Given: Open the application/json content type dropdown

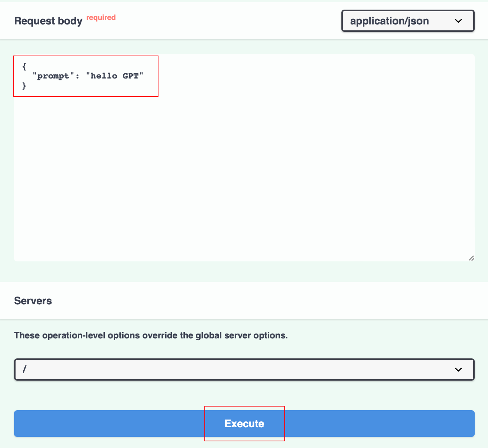Looking at the screenshot, I should pos(408,21).
